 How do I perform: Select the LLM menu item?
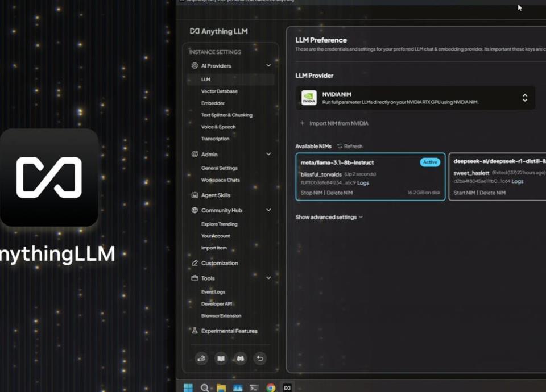click(230, 80)
